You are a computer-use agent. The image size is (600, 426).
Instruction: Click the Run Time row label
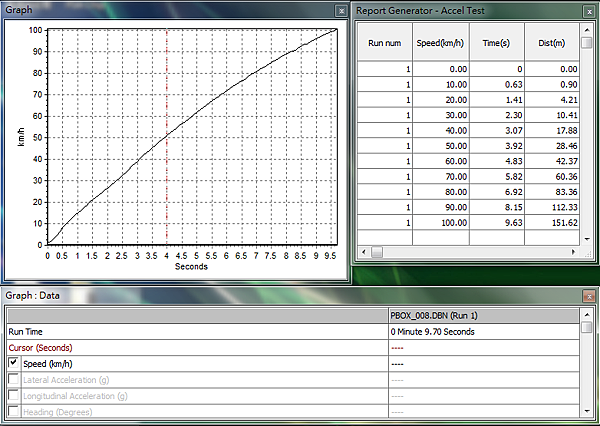(26, 332)
